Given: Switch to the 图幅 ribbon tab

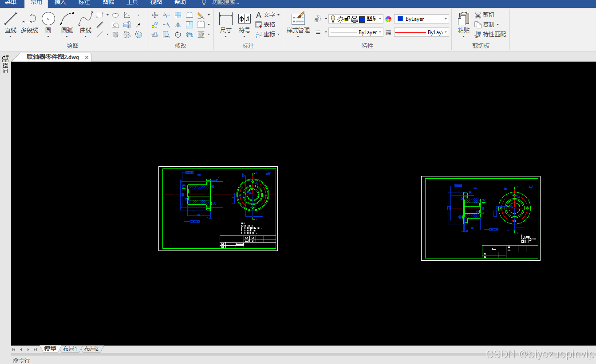Looking at the screenshot, I should [108, 2].
